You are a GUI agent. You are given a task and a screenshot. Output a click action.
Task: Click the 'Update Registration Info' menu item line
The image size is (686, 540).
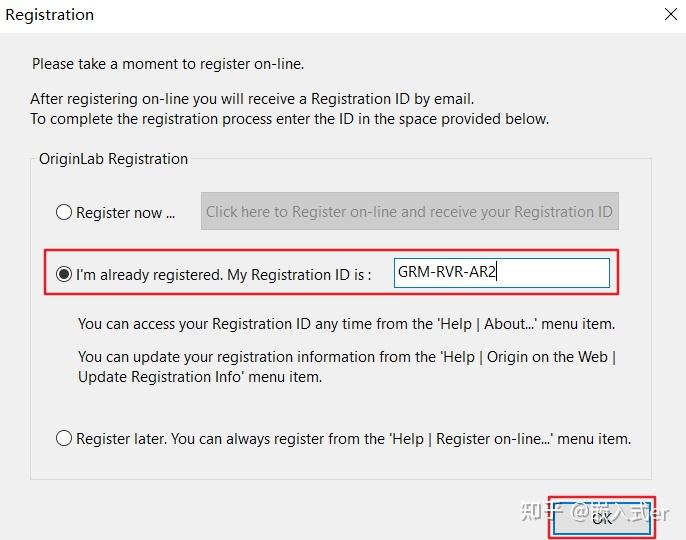coord(199,377)
